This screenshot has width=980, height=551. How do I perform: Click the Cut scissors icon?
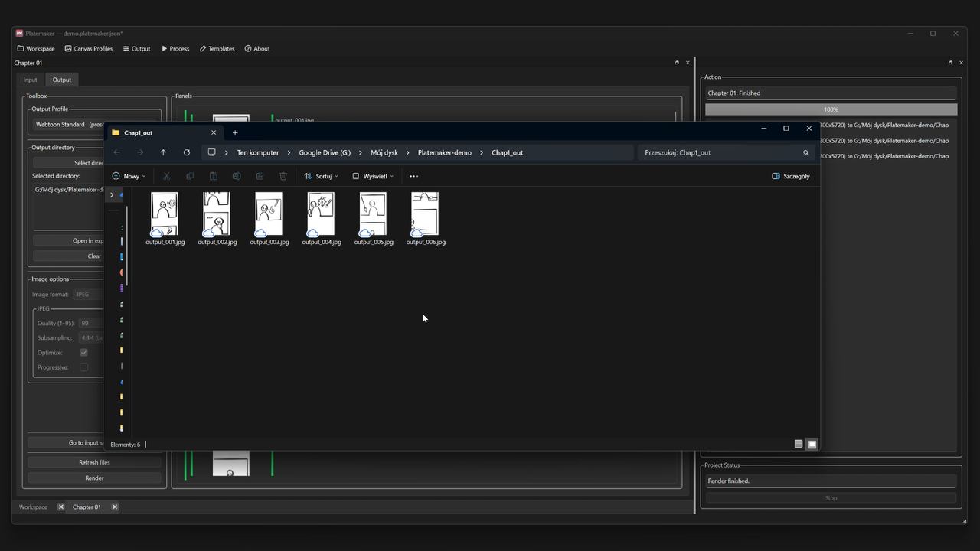(166, 176)
